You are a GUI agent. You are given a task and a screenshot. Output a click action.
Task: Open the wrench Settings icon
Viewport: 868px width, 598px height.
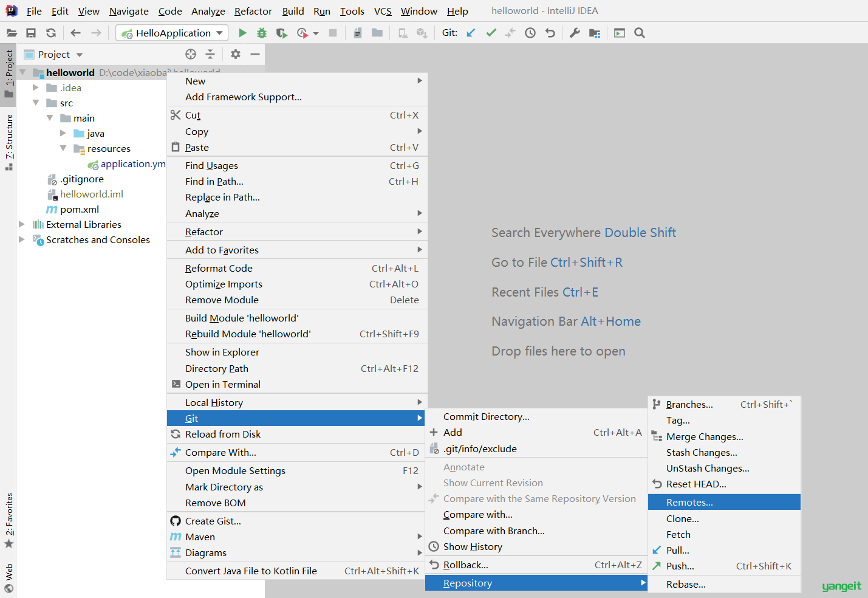click(575, 33)
